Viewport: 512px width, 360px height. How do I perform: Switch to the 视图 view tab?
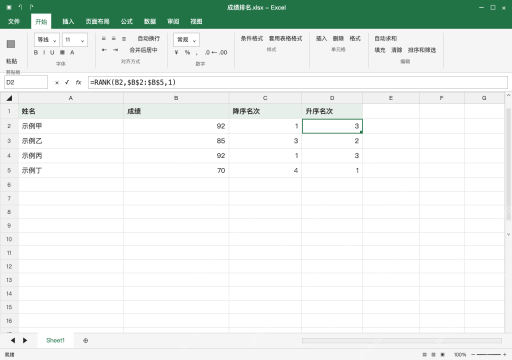click(x=196, y=21)
